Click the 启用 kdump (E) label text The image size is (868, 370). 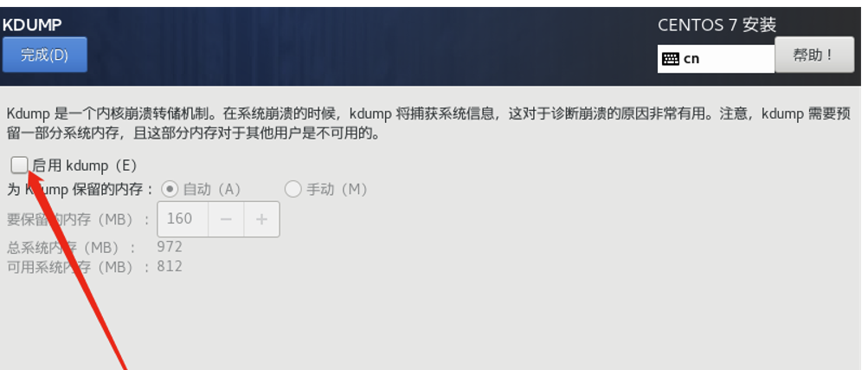pos(85,166)
